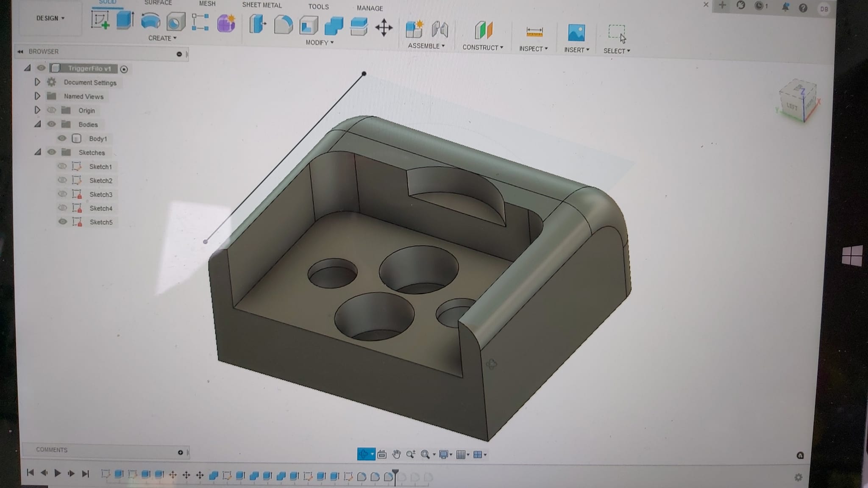Viewport: 868px width, 488px height.
Task: Toggle visibility of Sketch2
Action: 62,180
